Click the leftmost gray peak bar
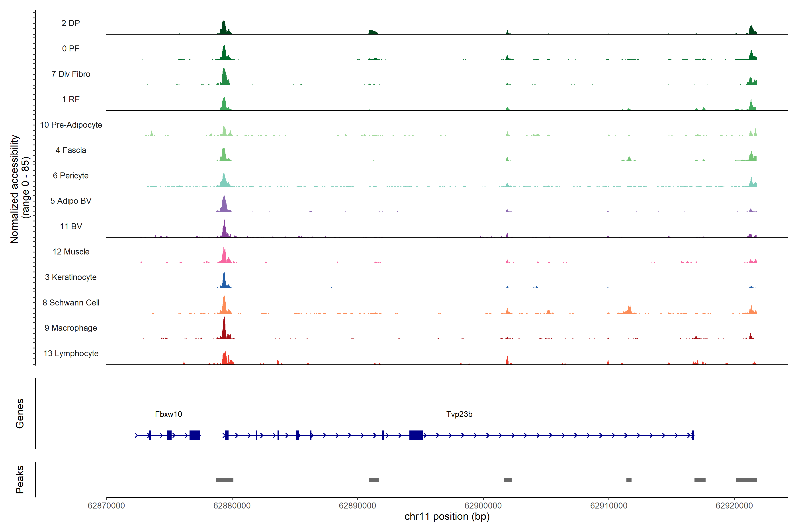The width and height of the screenshot is (798, 532). [225, 480]
